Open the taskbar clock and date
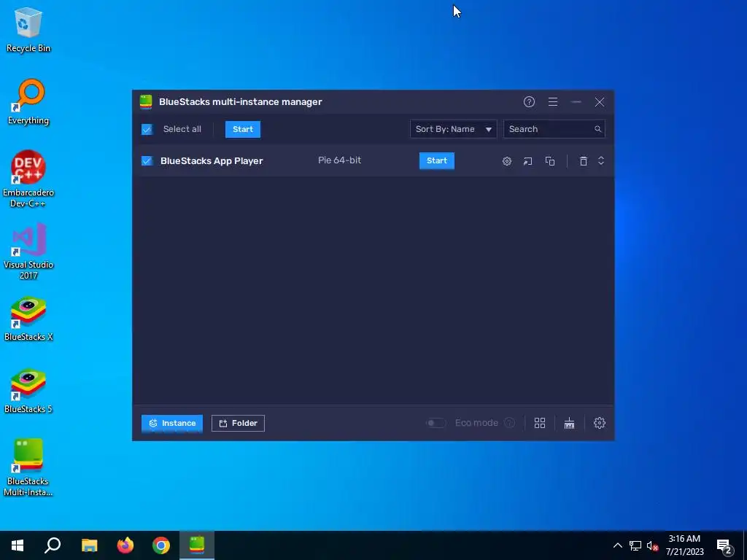Screen dimensions: 747x560 pos(684,545)
